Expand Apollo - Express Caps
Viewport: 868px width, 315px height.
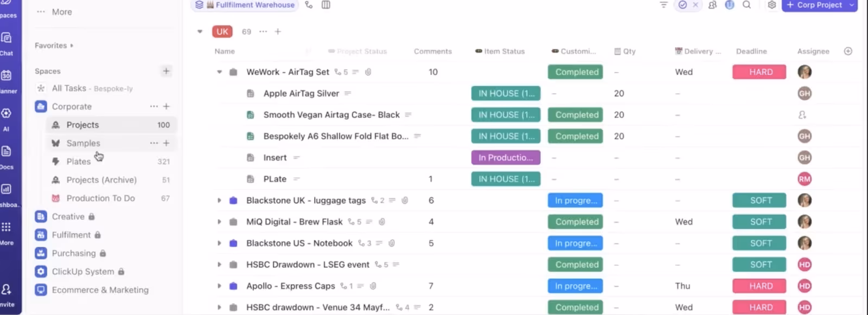[219, 286]
